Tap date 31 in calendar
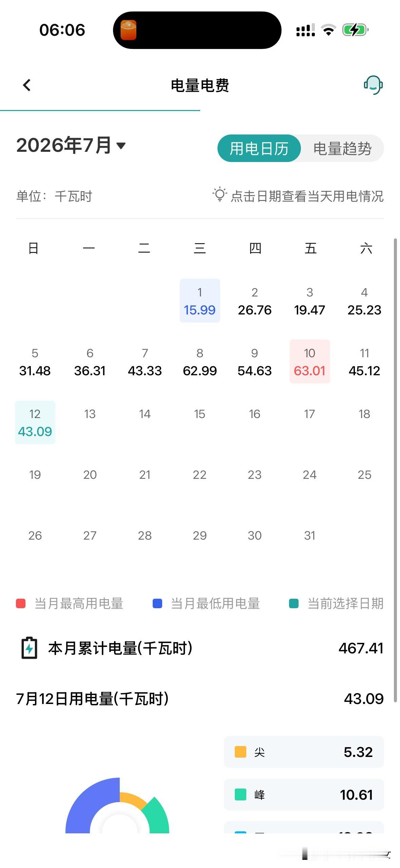Viewport: 400px width, 868px height. click(310, 536)
